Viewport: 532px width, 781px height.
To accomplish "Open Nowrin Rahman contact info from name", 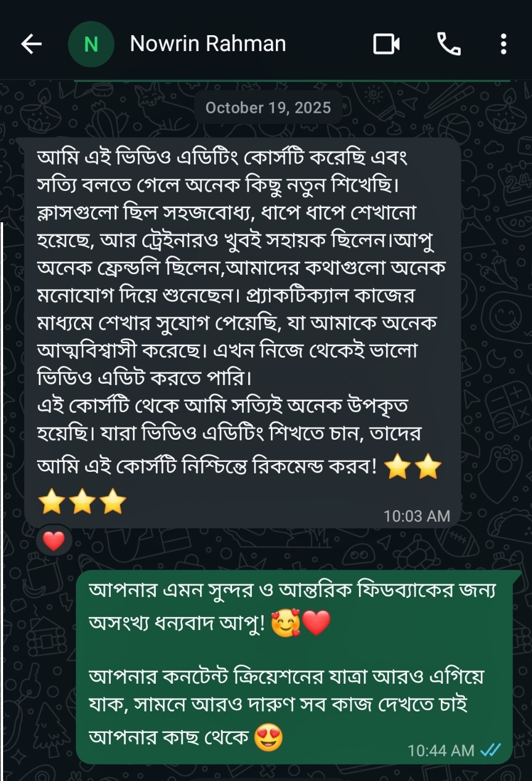I will 208,44.
